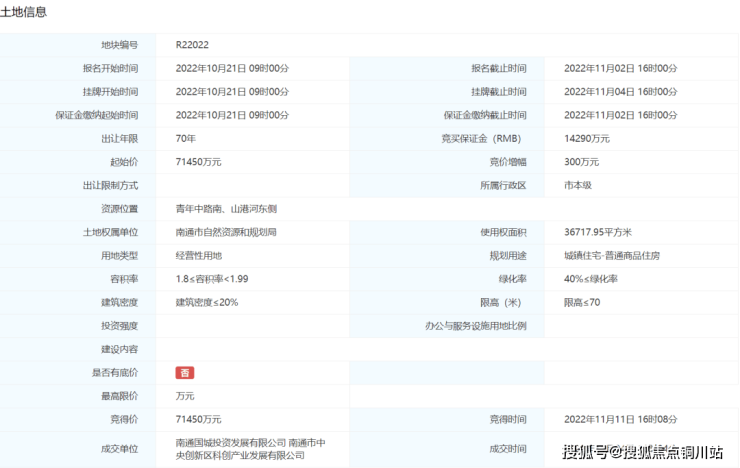Select the parcel number "R22022"
This screenshot has height=468, width=740.
click(192, 45)
